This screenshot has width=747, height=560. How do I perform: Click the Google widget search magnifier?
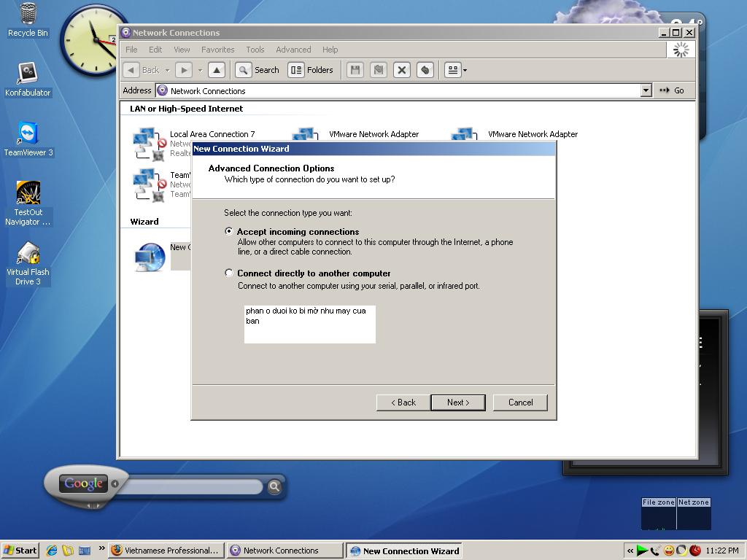(274, 486)
